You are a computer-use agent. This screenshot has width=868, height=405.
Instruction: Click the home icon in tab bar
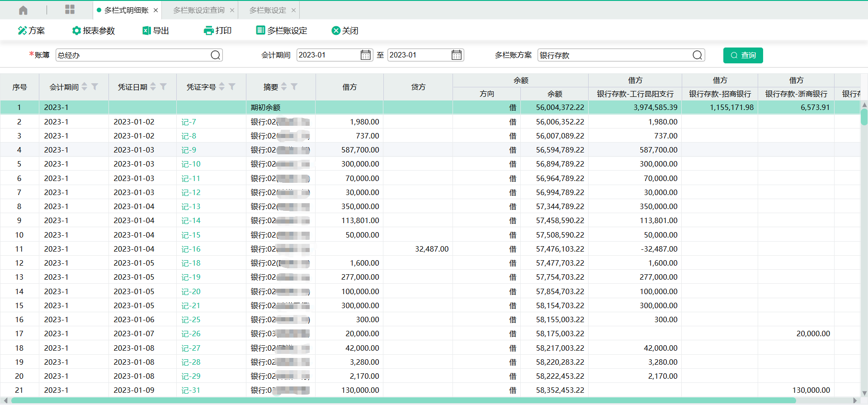pyautogui.click(x=24, y=10)
